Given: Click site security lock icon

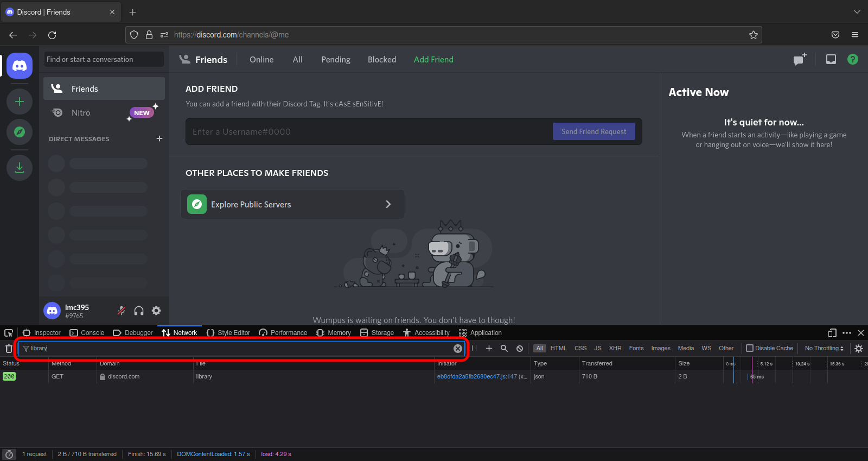Looking at the screenshot, I should point(149,35).
